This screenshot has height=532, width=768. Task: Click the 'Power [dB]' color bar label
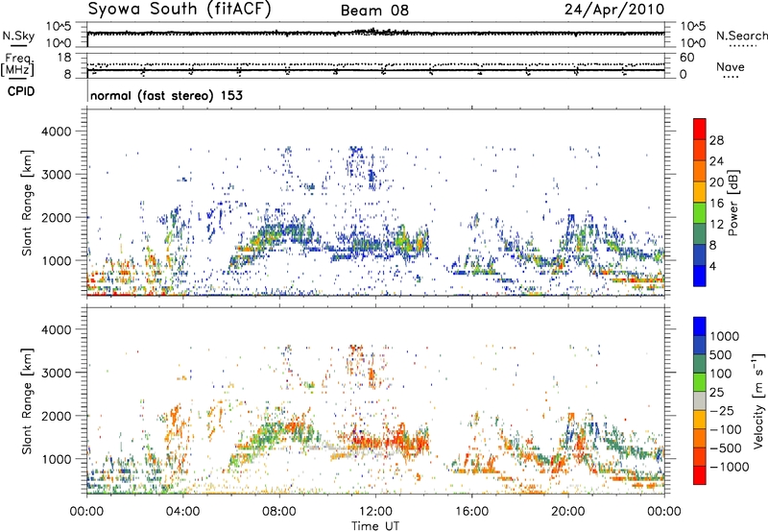click(x=732, y=203)
